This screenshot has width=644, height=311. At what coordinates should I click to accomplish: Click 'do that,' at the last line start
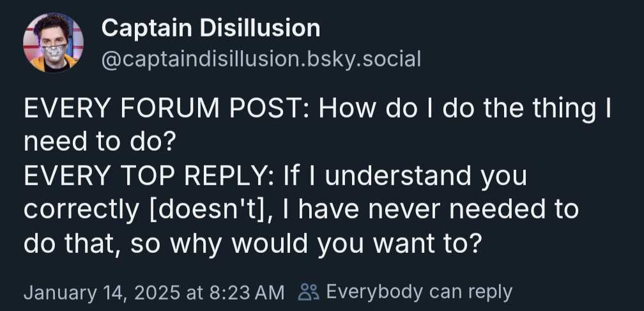[72, 244]
